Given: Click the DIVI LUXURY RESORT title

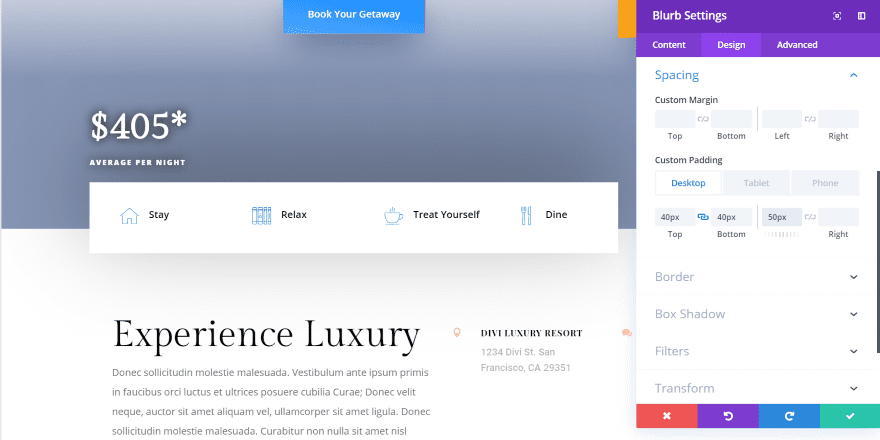Looking at the screenshot, I should (531, 333).
